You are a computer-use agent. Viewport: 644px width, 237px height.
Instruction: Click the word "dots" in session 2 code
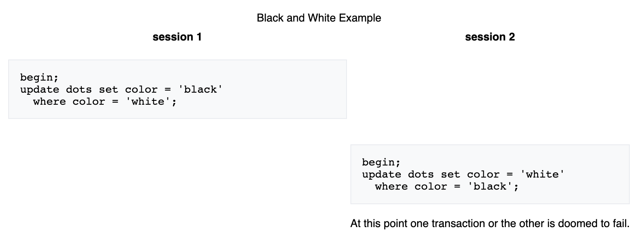pyautogui.click(x=421, y=175)
